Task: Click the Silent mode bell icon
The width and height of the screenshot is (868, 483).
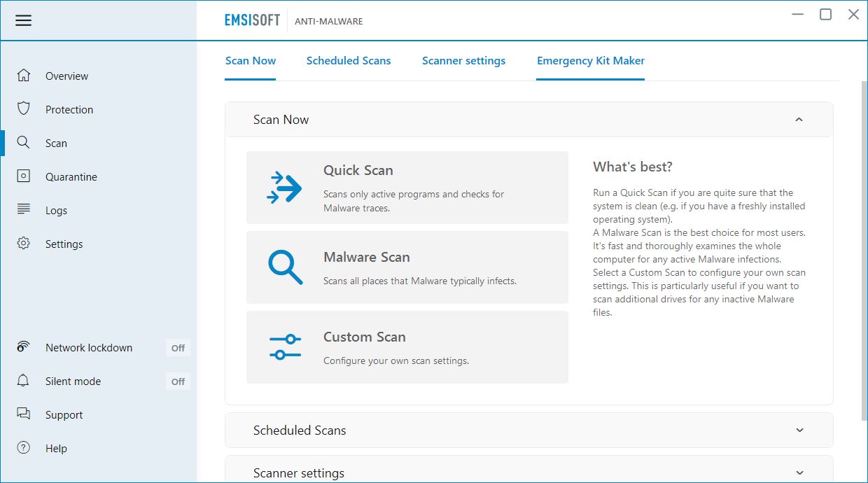Action: click(24, 381)
